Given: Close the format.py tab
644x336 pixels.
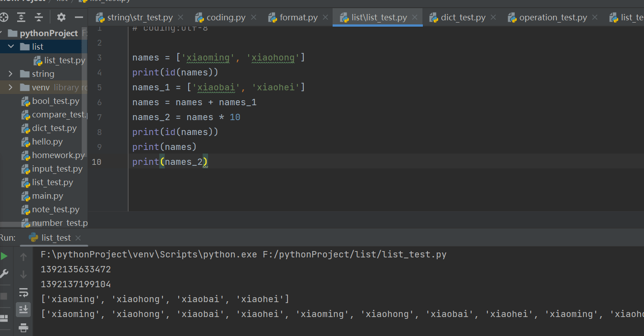Looking at the screenshot, I should point(325,17).
